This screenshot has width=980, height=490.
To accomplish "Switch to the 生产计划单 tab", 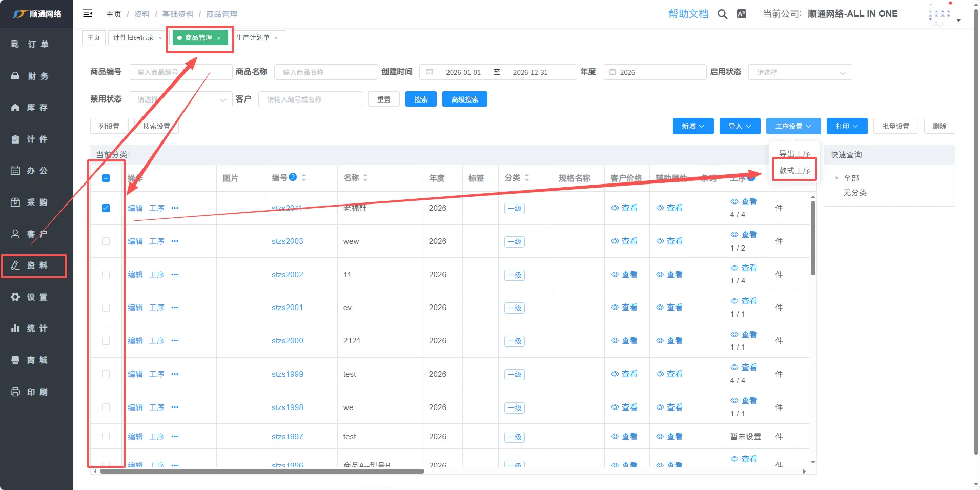I will click(x=253, y=38).
